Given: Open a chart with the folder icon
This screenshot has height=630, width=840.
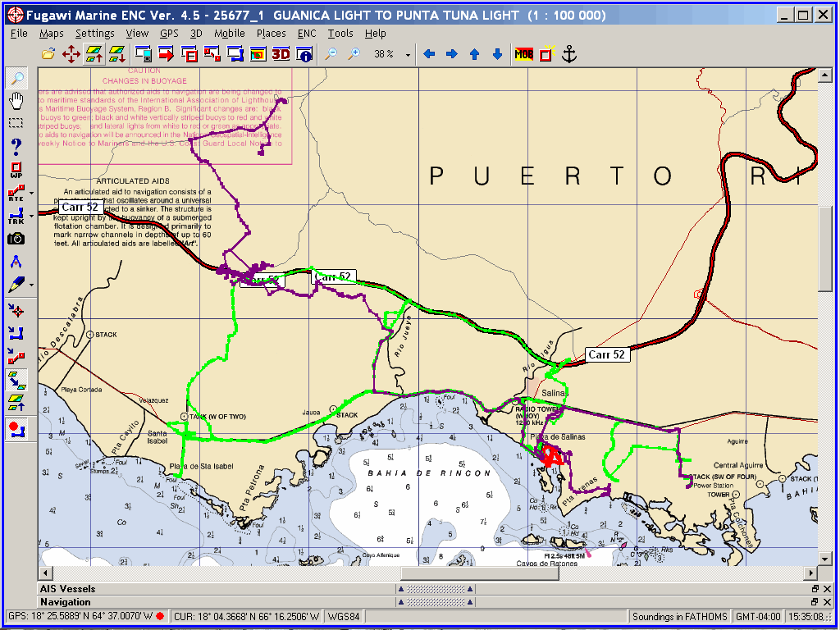Looking at the screenshot, I should click(x=48, y=53).
